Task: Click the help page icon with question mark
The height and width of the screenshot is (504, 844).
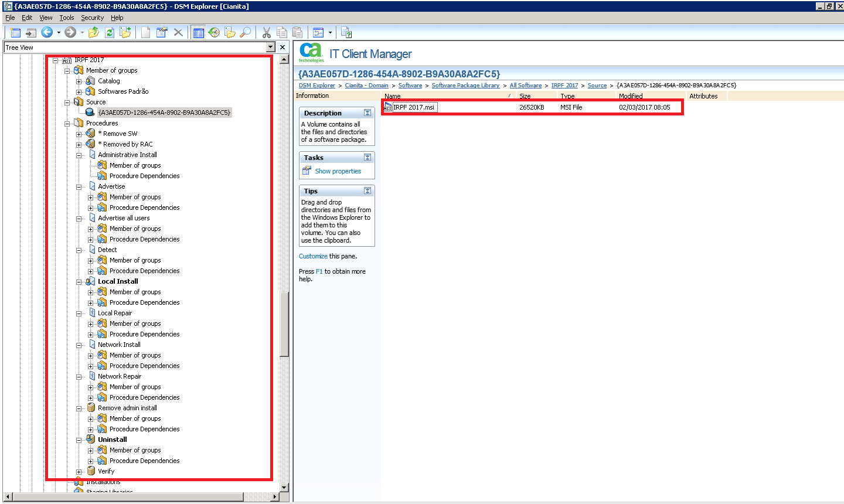Action: click(346, 32)
